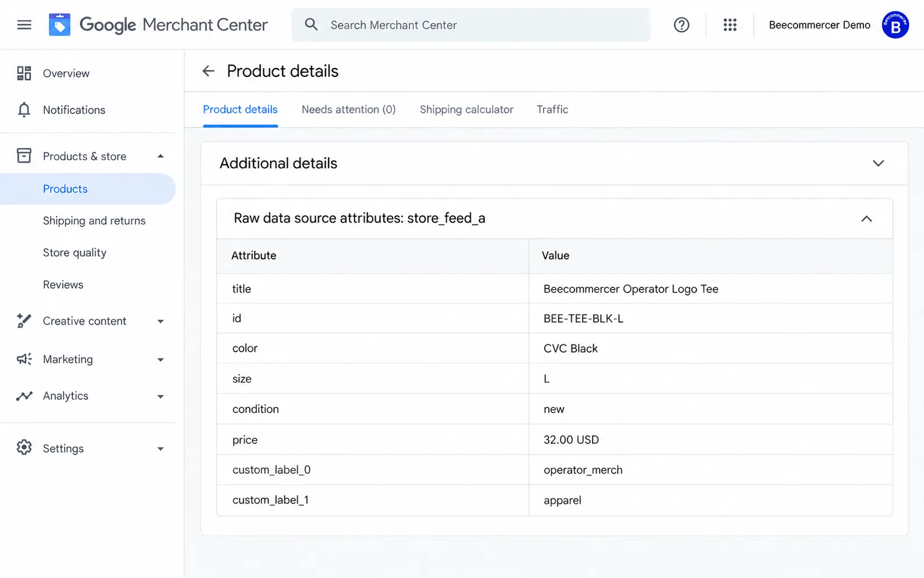924x578 pixels.
Task: Select the price value 32.00 USD
Action: pyautogui.click(x=571, y=440)
